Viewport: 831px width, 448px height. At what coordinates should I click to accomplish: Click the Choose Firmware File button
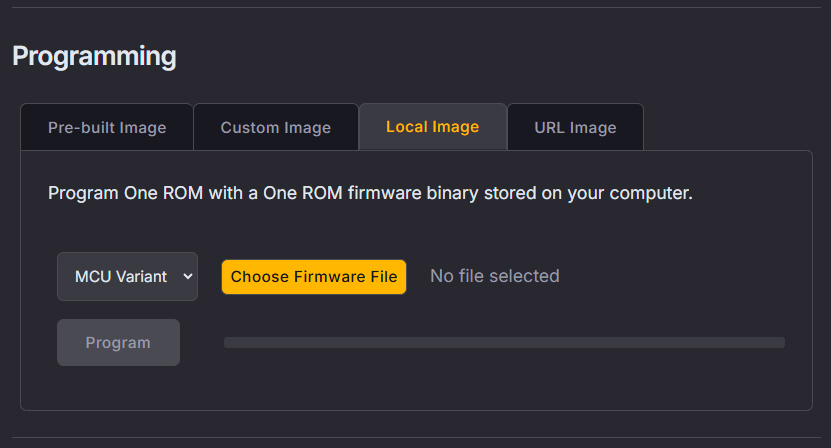coord(314,277)
